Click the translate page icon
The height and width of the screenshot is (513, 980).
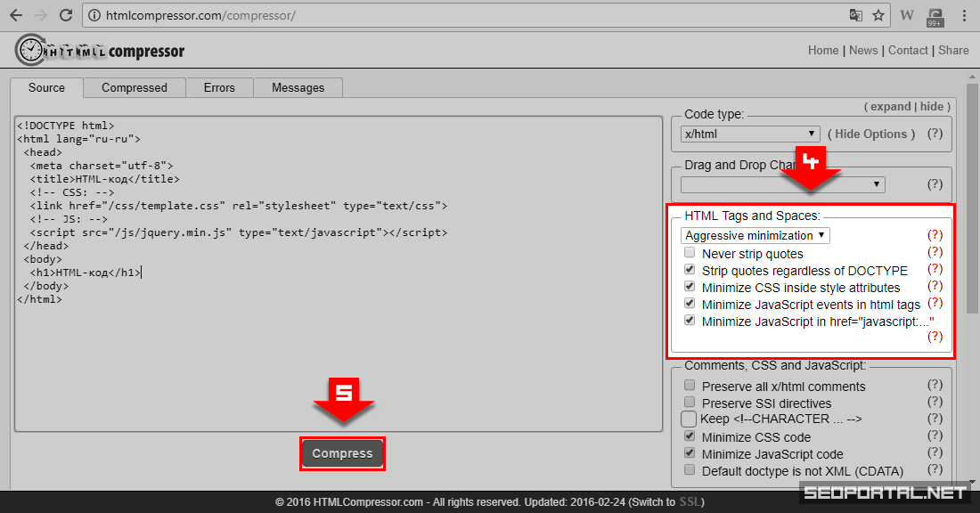pyautogui.click(x=856, y=15)
